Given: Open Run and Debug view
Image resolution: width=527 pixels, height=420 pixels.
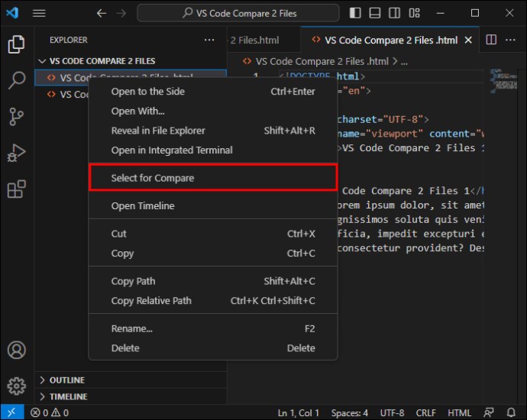Looking at the screenshot, I should 17,153.
